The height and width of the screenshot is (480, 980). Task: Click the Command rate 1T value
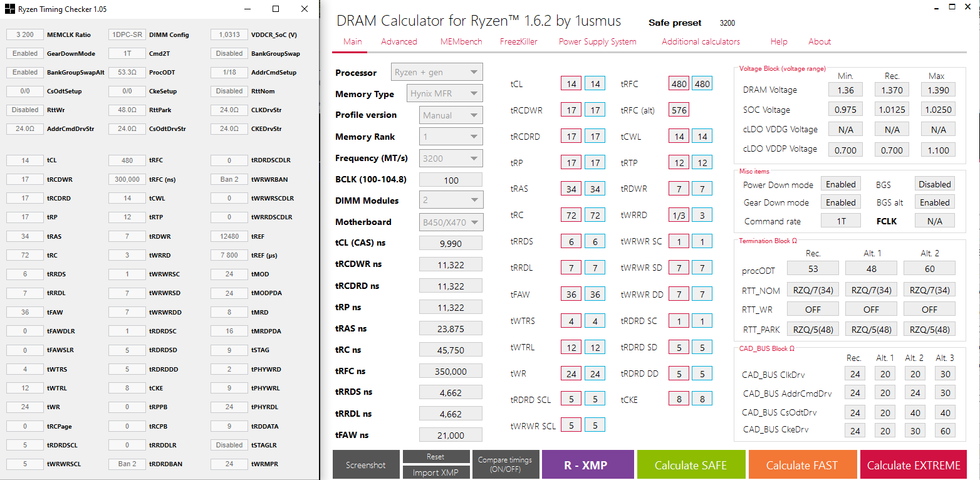[841, 221]
